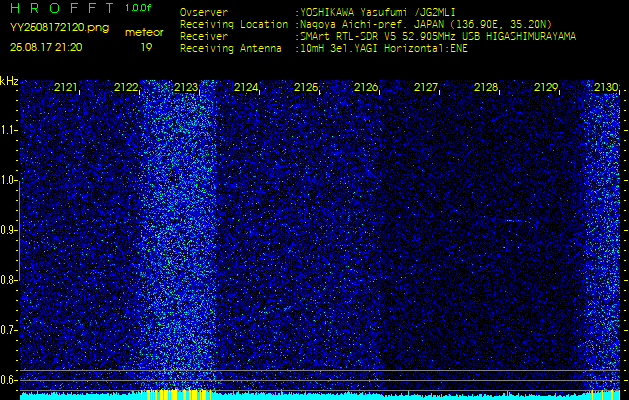Image resolution: width=629 pixels, height=400 pixels.
Task: Click the filename YY2508172120.png
Action: click(x=59, y=28)
